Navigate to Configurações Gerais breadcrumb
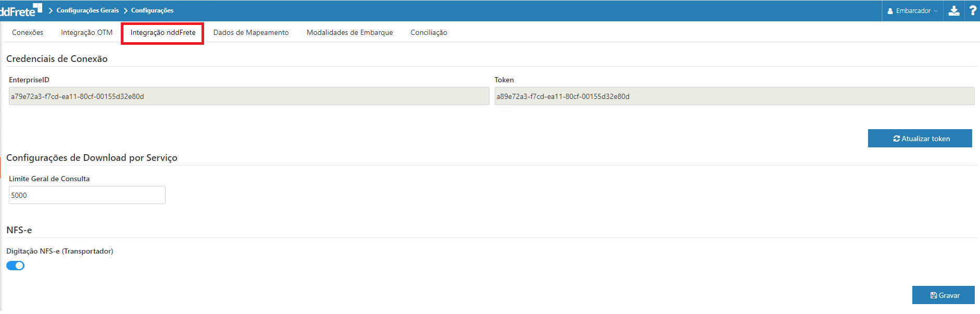Image resolution: width=980 pixels, height=314 pixels. click(x=87, y=10)
